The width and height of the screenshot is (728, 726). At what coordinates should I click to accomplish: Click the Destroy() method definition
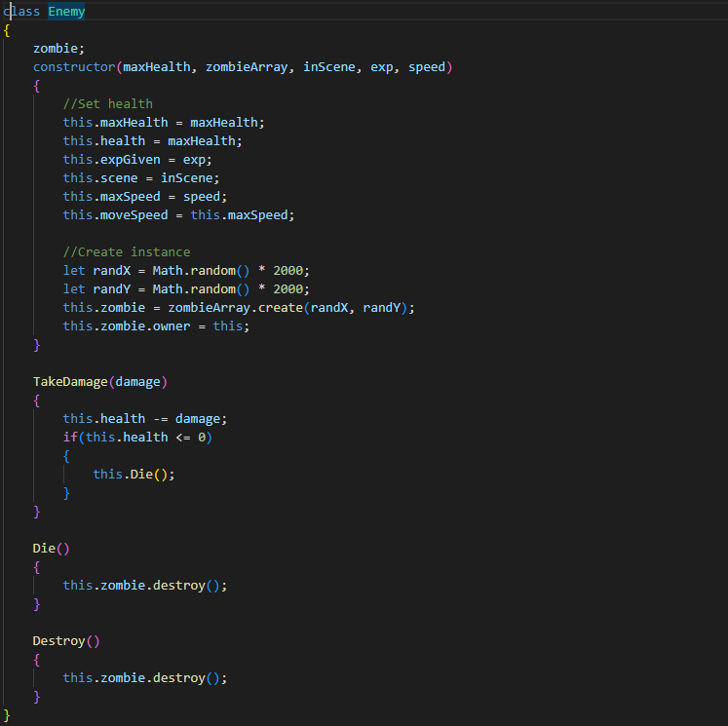66,641
